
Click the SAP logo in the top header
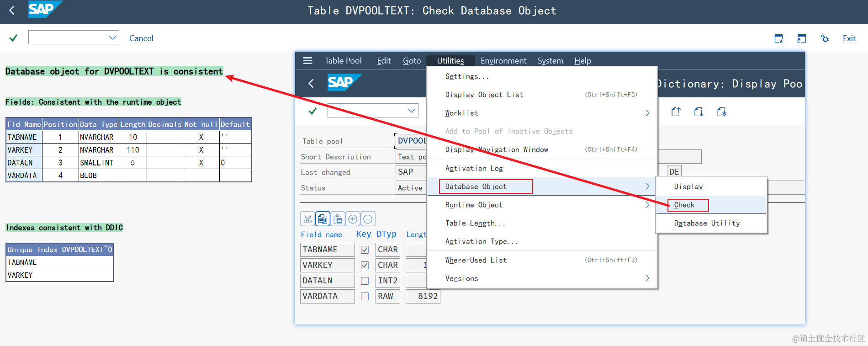pyautogui.click(x=45, y=9)
